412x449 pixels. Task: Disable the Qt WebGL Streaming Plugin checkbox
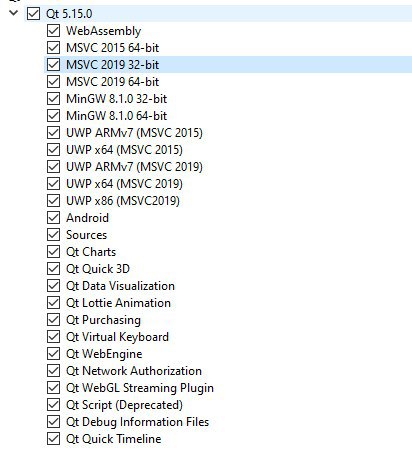53,388
